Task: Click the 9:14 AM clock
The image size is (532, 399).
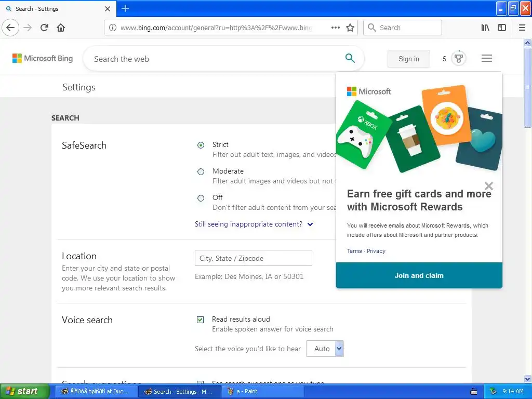Action: (x=513, y=392)
